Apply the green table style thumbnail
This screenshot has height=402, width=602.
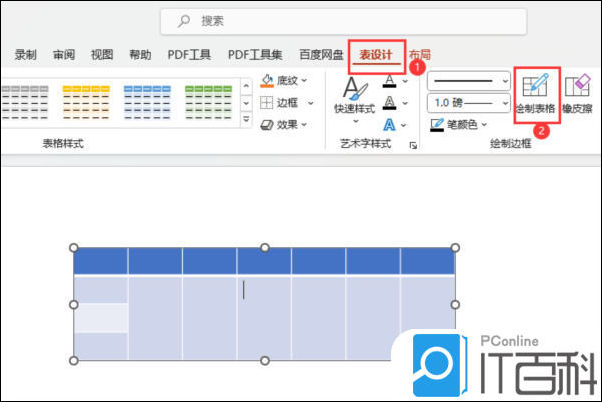(x=208, y=102)
